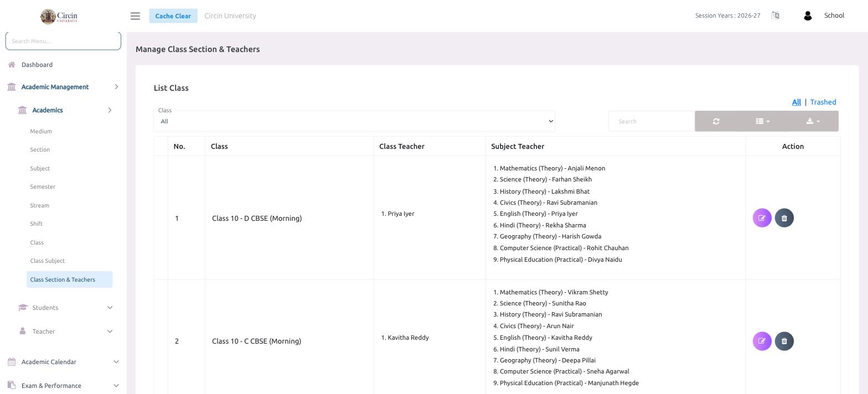Expand the Exam & Performance chevron
The width and height of the screenshot is (868, 394).
click(x=116, y=386)
